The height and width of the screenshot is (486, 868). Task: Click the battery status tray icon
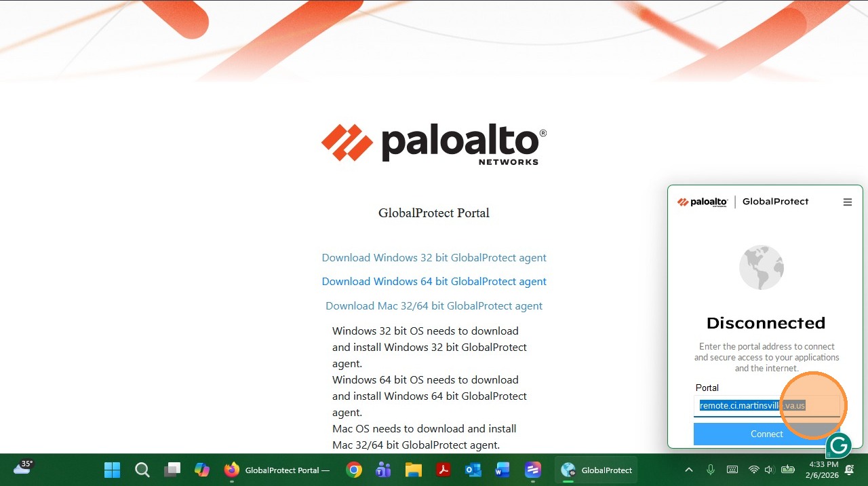pyautogui.click(x=787, y=470)
